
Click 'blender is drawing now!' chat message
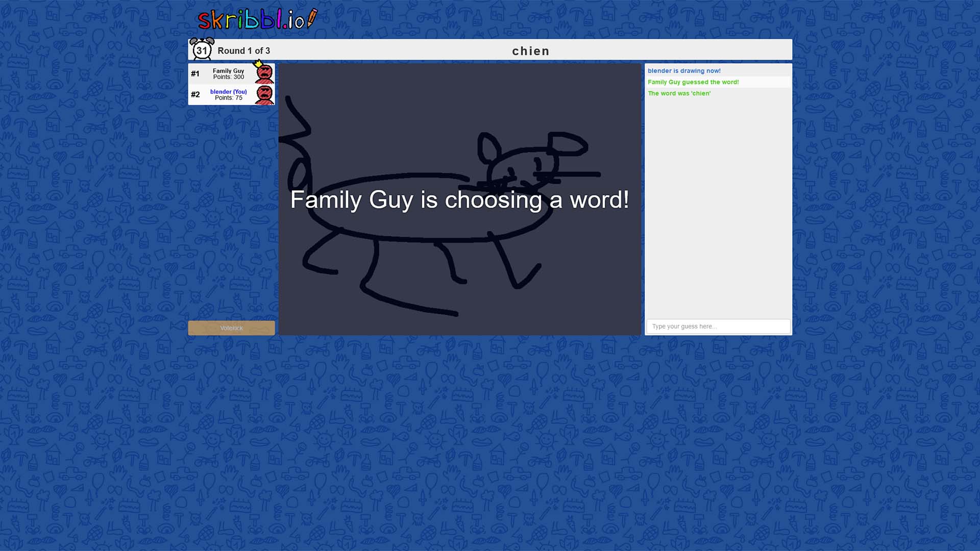(684, 71)
